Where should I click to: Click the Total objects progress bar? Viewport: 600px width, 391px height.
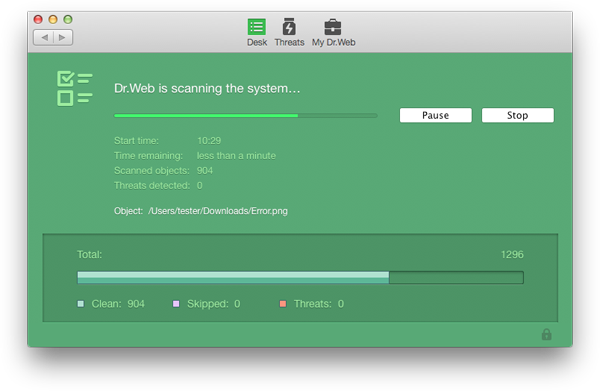[300, 277]
